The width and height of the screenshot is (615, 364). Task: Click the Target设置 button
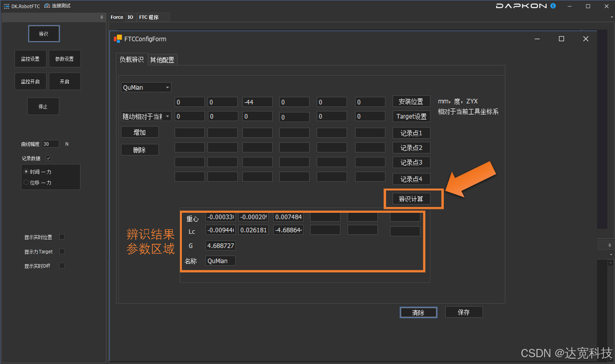(411, 116)
